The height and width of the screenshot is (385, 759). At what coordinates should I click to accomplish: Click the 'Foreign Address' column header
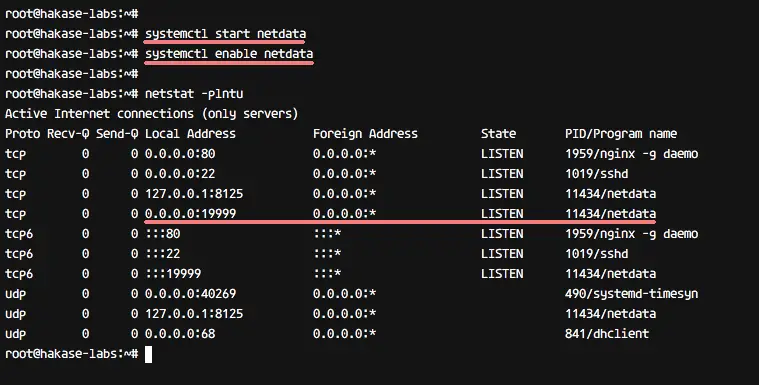pyautogui.click(x=365, y=134)
